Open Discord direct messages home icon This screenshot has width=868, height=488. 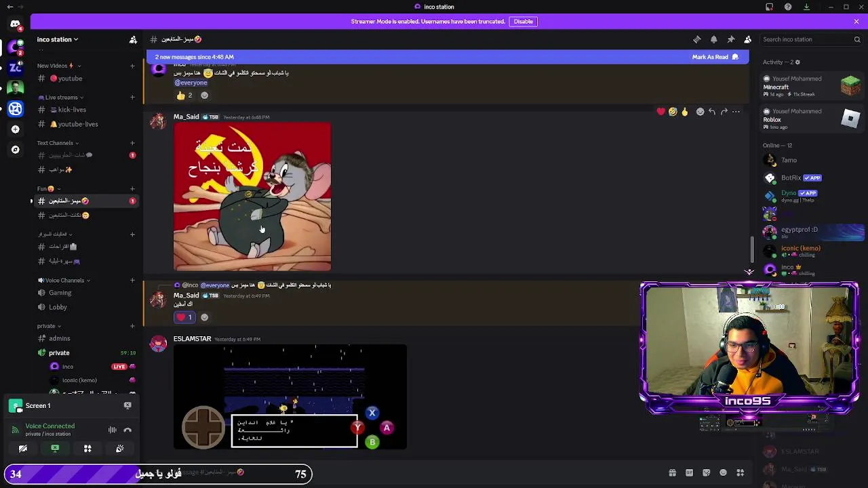[x=15, y=24]
